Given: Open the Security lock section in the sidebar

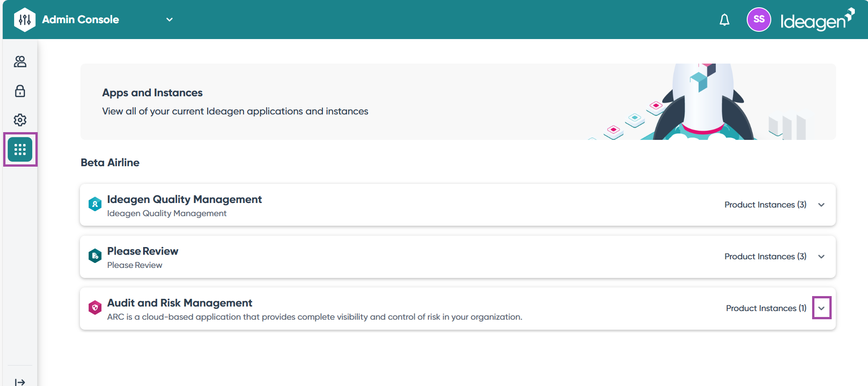Looking at the screenshot, I should [20, 91].
